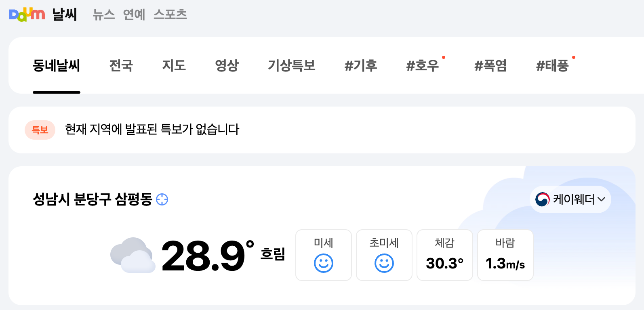The width and height of the screenshot is (644, 310).
Task: Open the 지도 weather map view
Action: 174,66
